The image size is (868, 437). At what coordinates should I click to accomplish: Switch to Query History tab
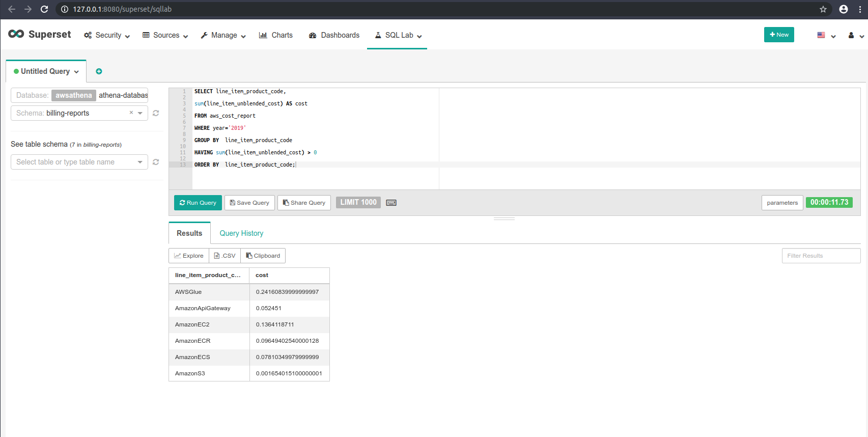241,233
